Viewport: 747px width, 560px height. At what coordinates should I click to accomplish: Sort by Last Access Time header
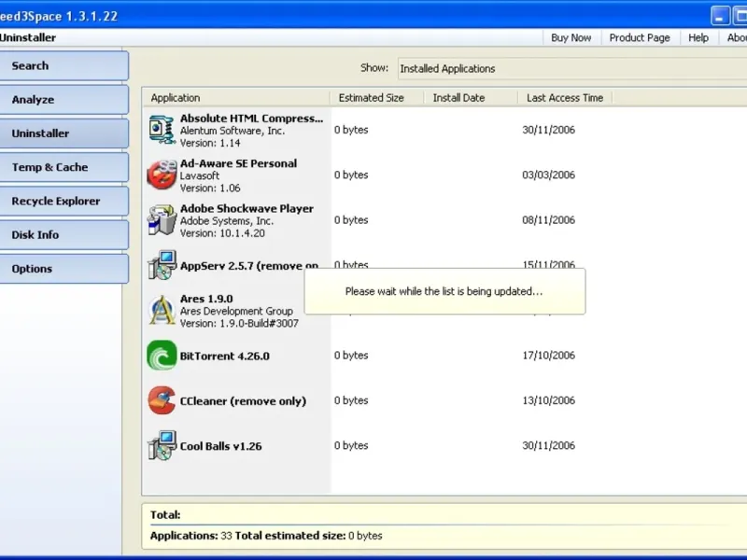point(565,98)
